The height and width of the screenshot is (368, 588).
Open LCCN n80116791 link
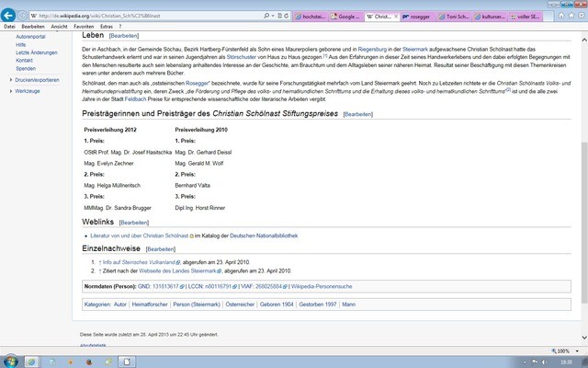tap(219, 286)
